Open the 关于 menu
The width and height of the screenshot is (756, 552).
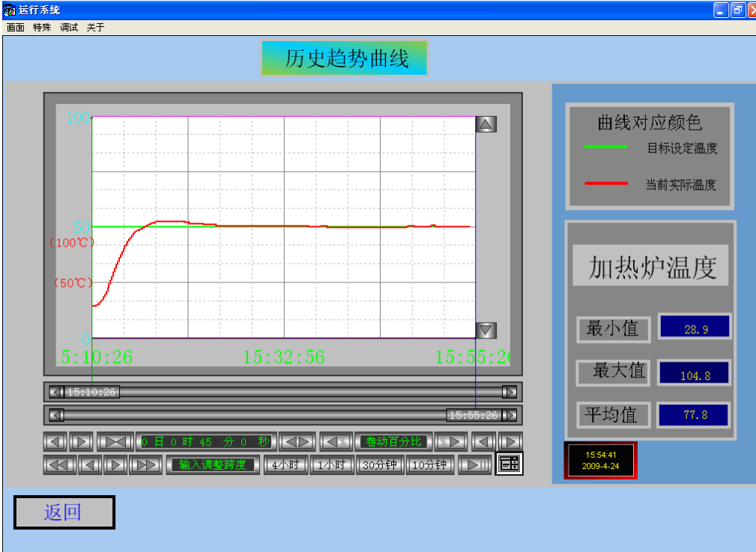95,28
